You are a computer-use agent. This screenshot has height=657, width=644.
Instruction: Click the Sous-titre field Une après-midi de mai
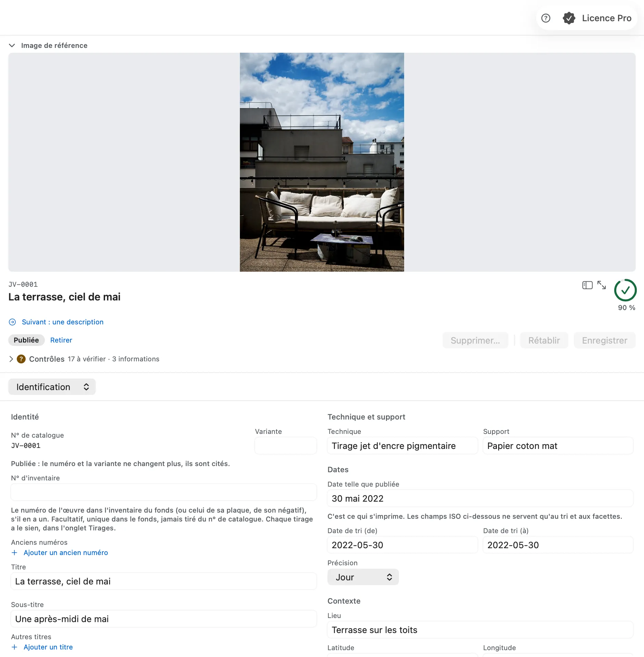click(x=164, y=619)
